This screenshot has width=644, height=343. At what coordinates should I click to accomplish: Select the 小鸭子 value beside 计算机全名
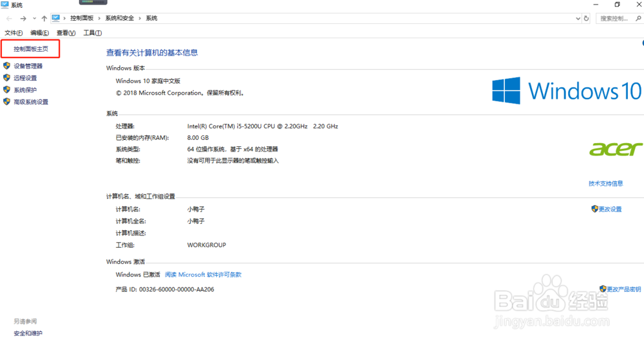(196, 221)
